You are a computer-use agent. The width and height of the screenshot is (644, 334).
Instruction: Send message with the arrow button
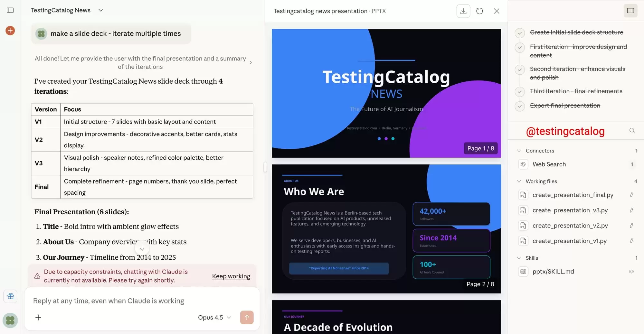pyautogui.click(x=247, y=317)
